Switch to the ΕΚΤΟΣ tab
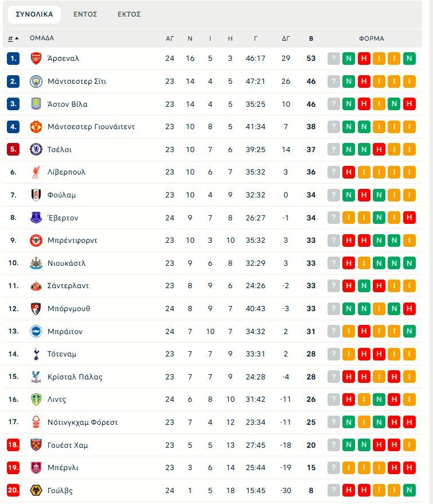The width and height of the screenshot is (433, 504). (129, 14)
